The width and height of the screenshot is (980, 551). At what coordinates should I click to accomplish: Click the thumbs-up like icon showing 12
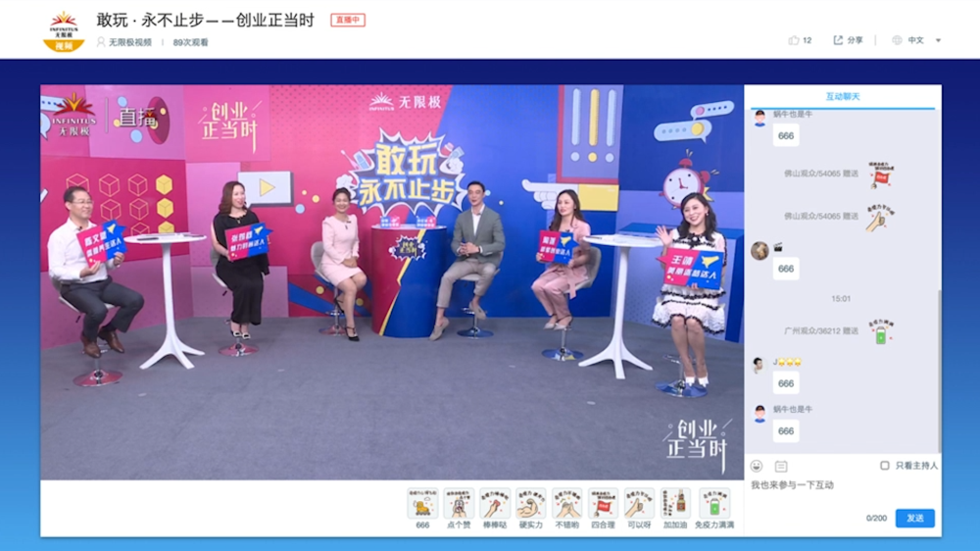[794, 40]
